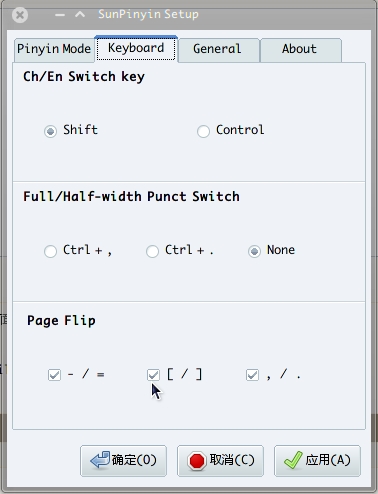The height and width of the screenshot is (494, 378).
Task: Toggle the [ / ] page flip checkbox
Action: (x=153, y=375)
